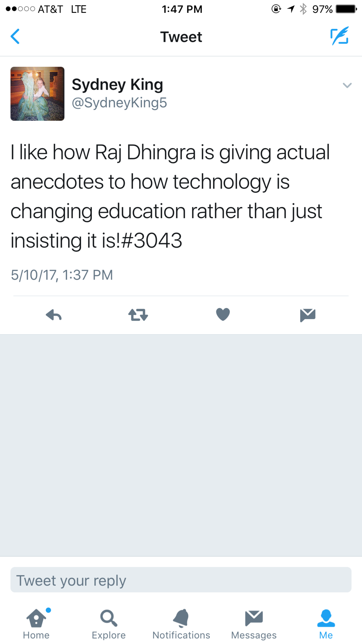The image size is (362, 644).
Task: Retweet Sydney King's tweet
Action: click(138, 315)
